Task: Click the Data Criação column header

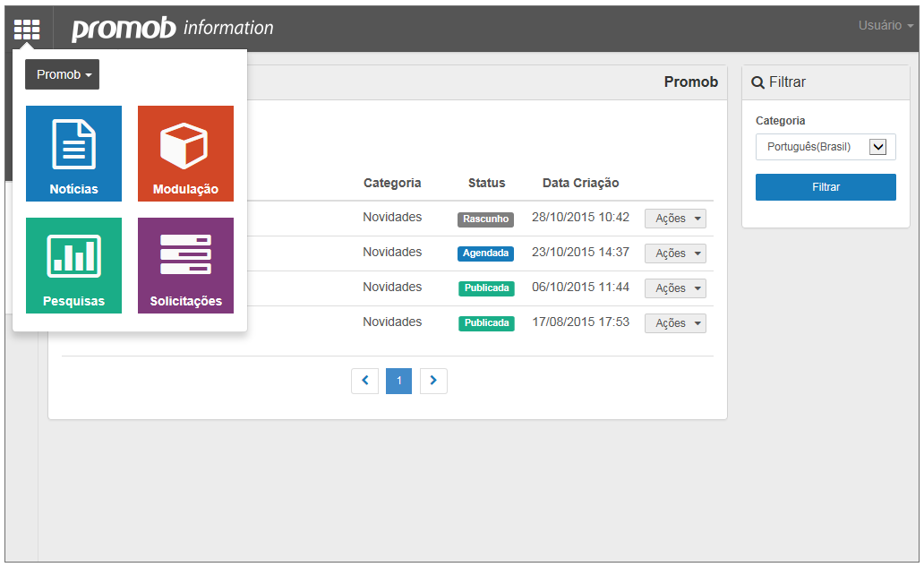Action: [x=580, y=183]
